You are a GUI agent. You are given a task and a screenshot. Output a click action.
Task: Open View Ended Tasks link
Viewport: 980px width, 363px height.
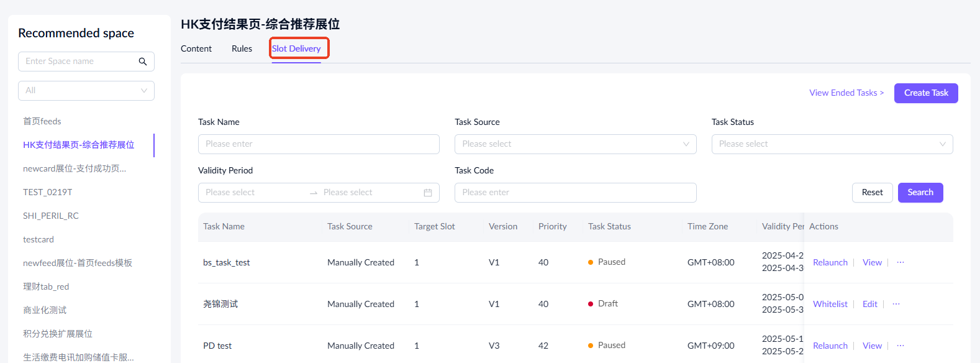[846, 93]
